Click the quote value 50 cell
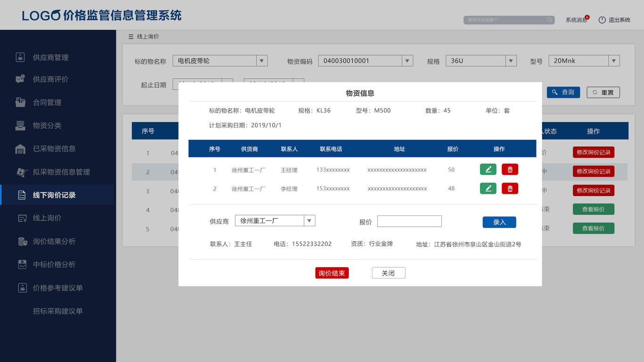The image size is (644, 362). (x=451, y=170)
